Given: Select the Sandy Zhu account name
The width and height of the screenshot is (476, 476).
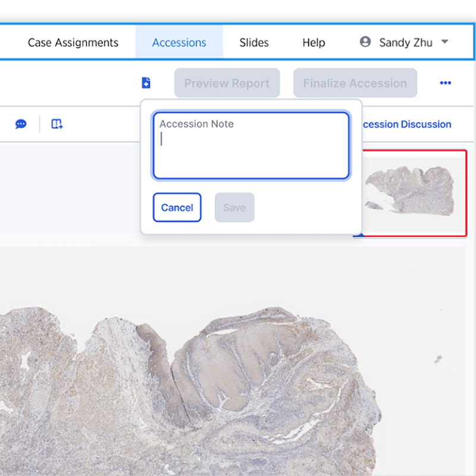Looking at the screenshot, I should [x=406, y=42].
